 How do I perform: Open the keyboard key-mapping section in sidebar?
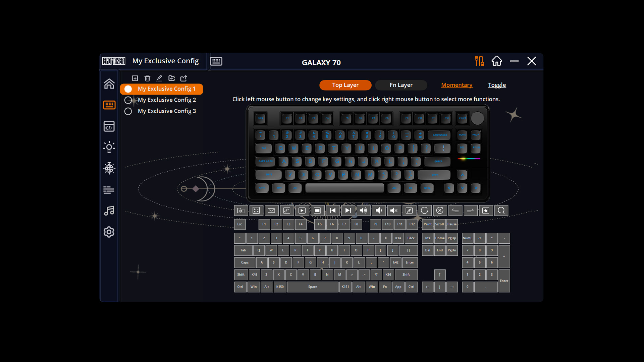click(x=109, y=105)
